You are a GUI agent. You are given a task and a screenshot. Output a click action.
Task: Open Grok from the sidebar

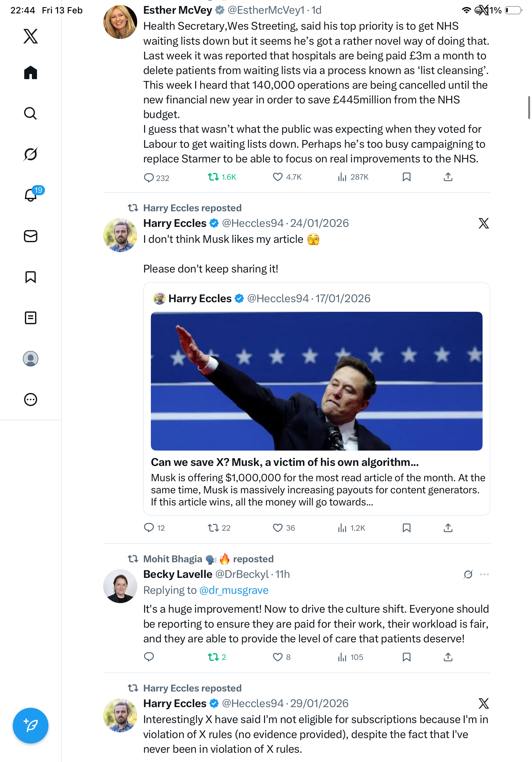pyautogui.click(x=31, y=154)
